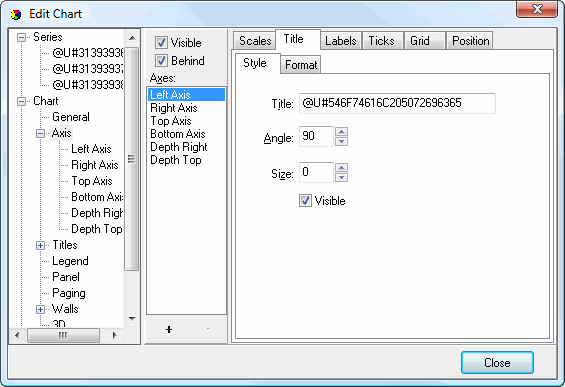Decrease Angle with down spinner arrow
Screen dimensions: 565x387
coord(341,141)
